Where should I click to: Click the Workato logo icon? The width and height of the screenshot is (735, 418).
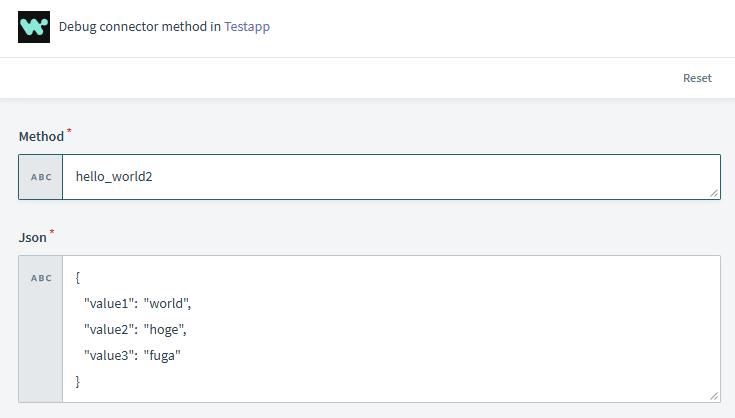(34, 27)
